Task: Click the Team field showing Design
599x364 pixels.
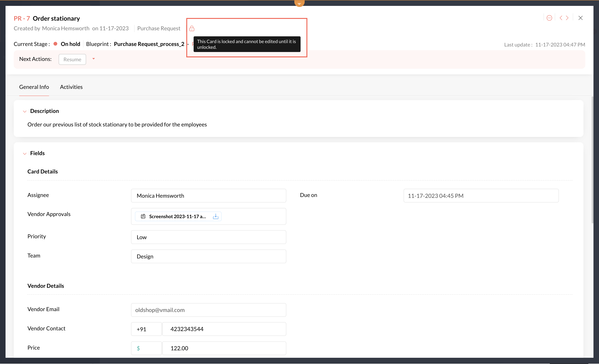Action: tap(208, 256)
